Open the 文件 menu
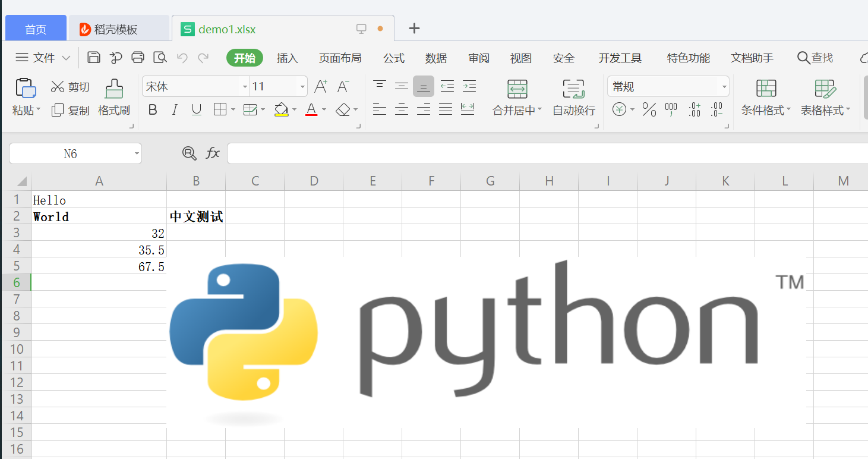The width and height of the screenshot is (868, 459). pos(43,58)
